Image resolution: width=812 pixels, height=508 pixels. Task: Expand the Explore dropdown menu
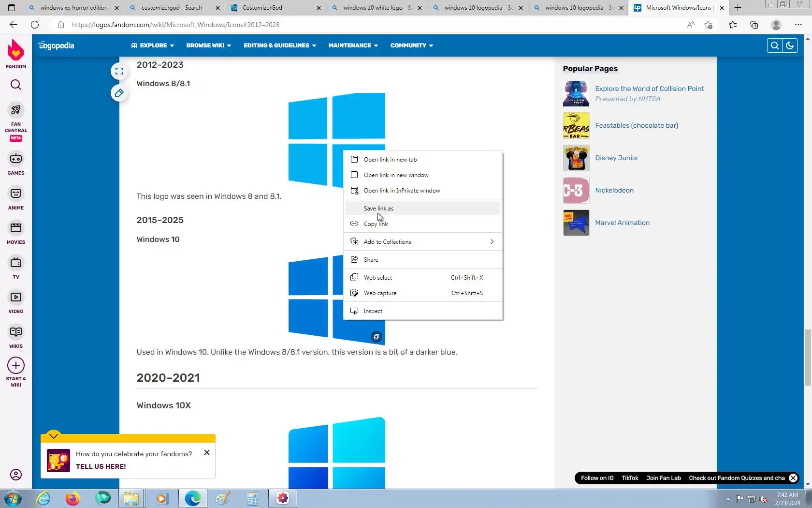(152, 45)
